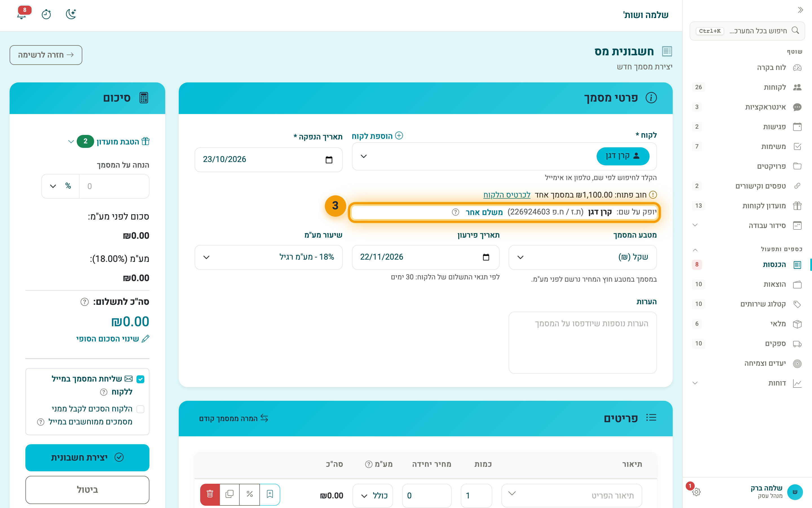Screen dimensions: 812x508
Task: Click הערות text area
Action: 582,342
